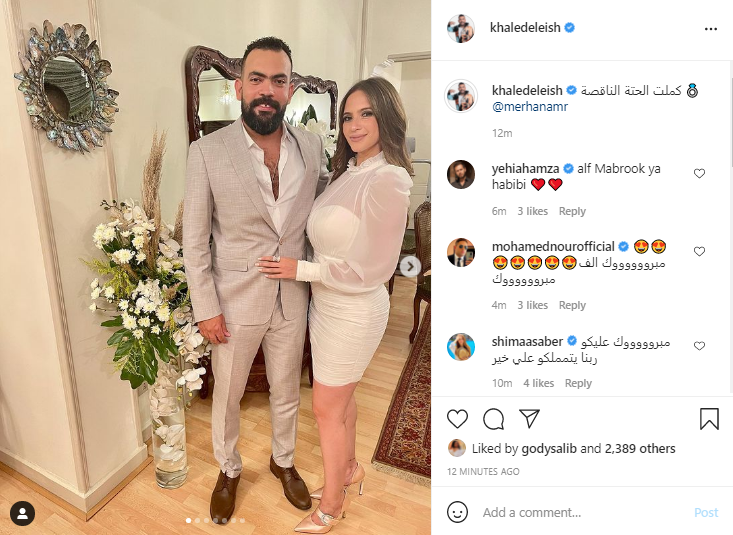
Task: Select the second carousel dot indicator
Action: pyautogui.click(x=197, y=520)
